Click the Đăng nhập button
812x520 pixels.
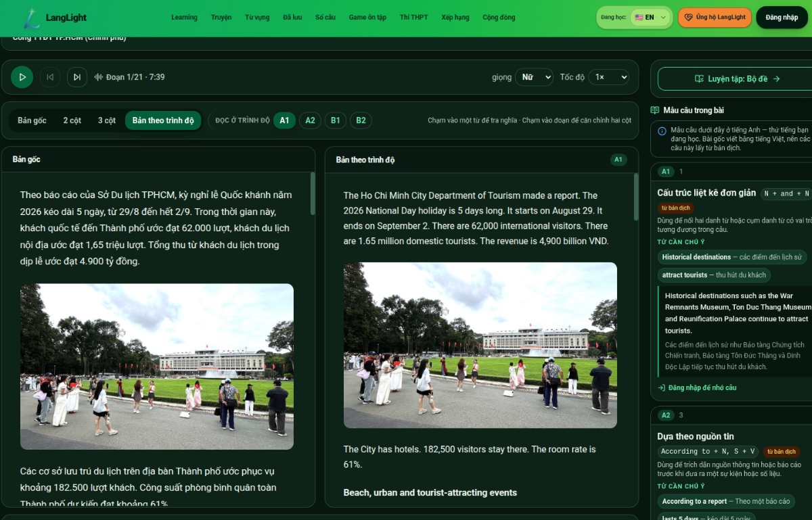(x=782, y=18)
